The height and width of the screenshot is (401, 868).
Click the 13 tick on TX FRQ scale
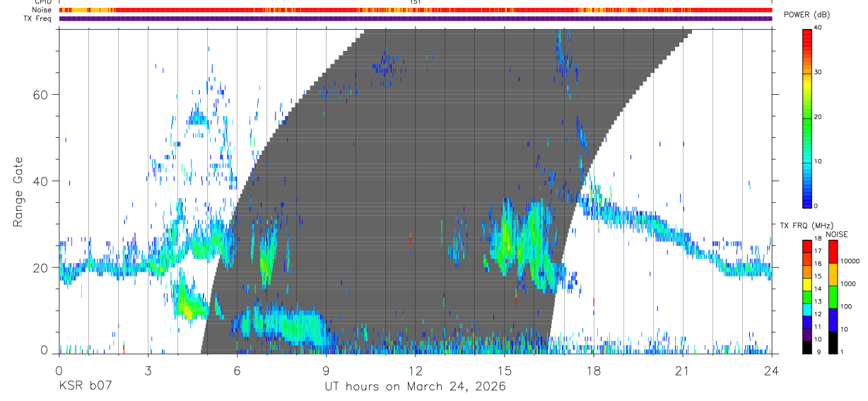coord(819,301)
